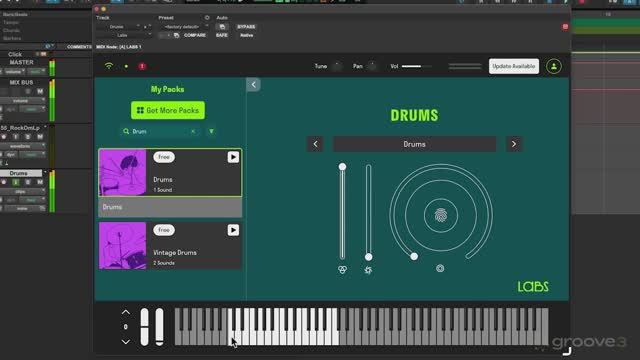Record-arm the Drums track
Viewport: 640px width, 360px height.
pos(4,182)
